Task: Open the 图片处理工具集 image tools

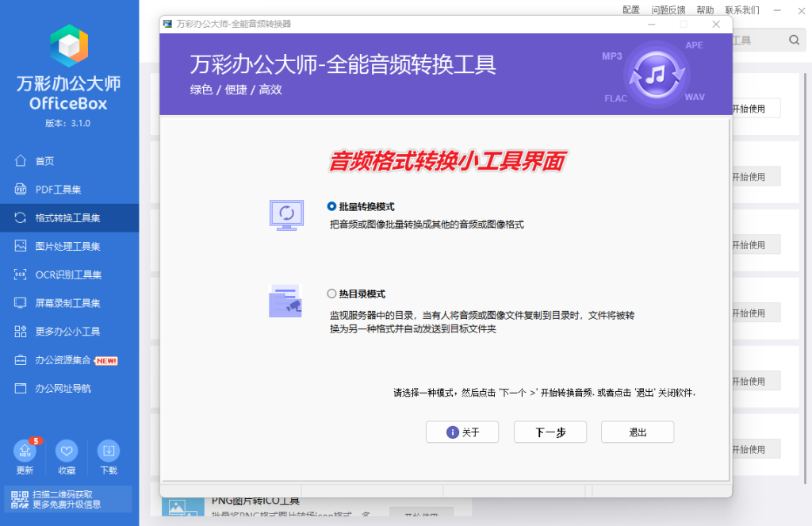Action: pos(56,246)
